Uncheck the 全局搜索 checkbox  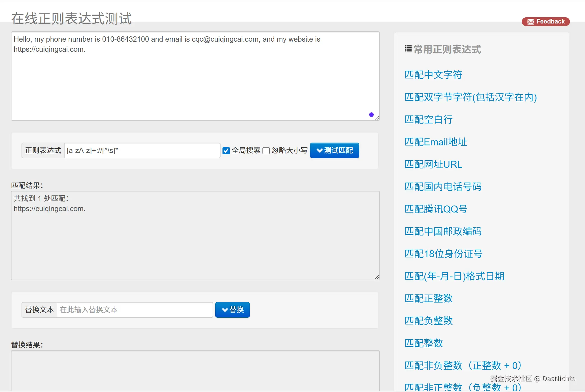click(x=226, y=151)
